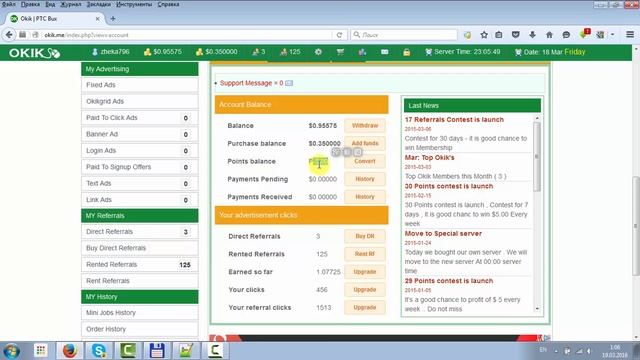This screenshot has height=360, width=640.
Task: Open bookmarks list clipboard icon
Action: (499, 35)
